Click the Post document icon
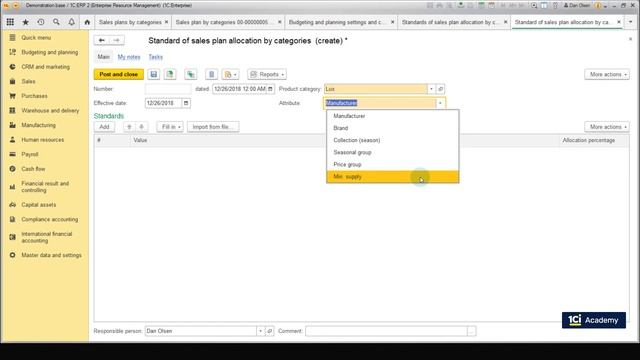 170,74
